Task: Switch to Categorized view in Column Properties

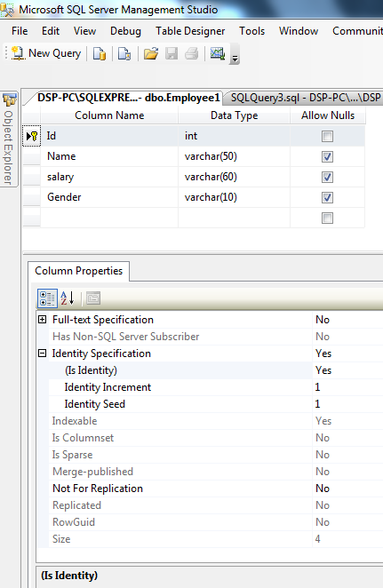Action: (x=47, y=298)
